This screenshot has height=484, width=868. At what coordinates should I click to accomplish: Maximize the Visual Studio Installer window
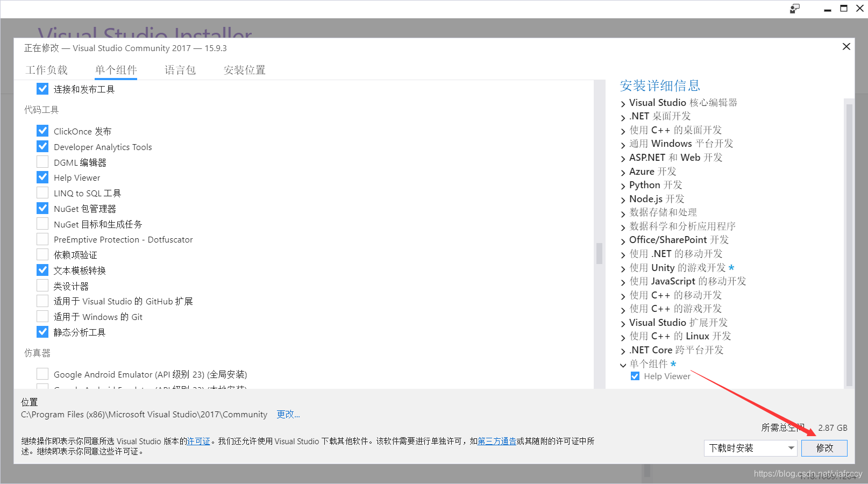pyautogui.click(x=844, y=9)
